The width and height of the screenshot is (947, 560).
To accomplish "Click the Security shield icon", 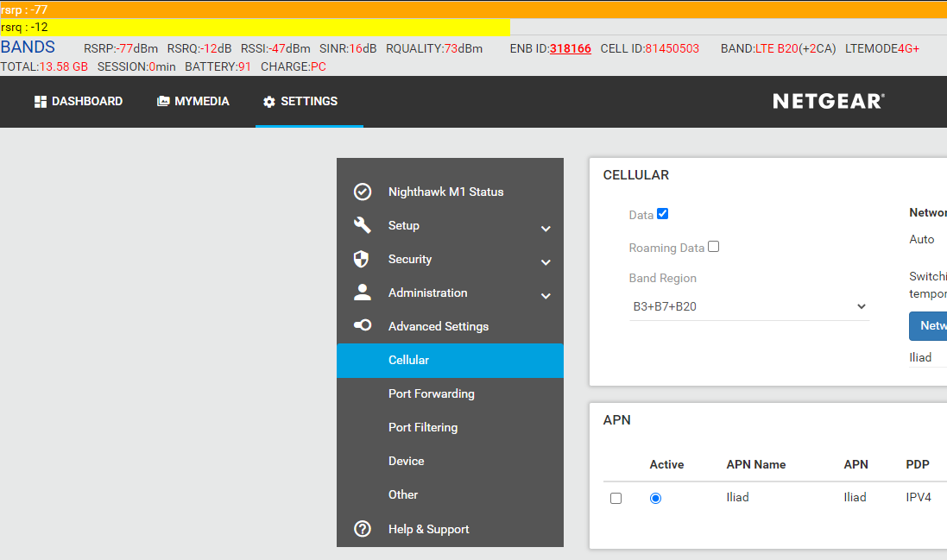I will click(x=361, y=259).
